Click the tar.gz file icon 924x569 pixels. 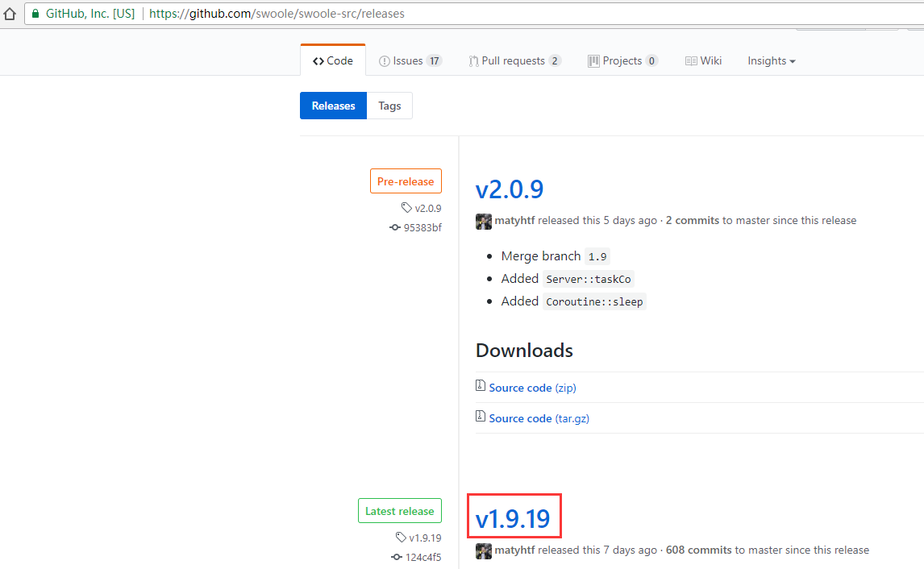pos(481,417)
